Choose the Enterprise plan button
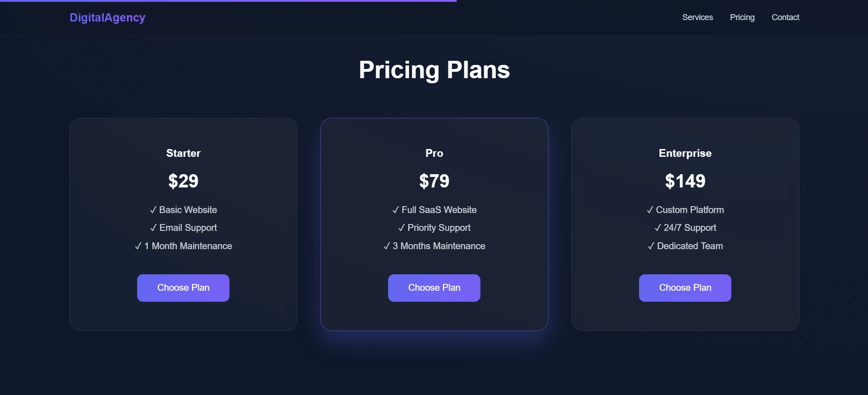 coord(685,288)
